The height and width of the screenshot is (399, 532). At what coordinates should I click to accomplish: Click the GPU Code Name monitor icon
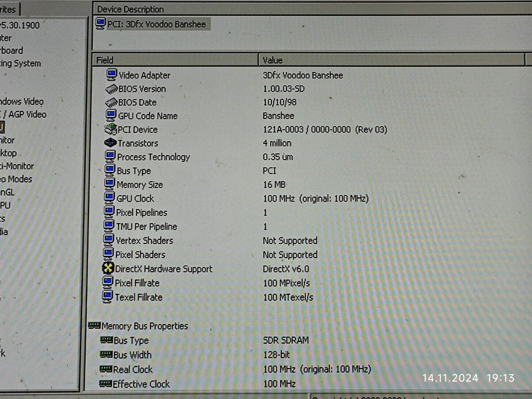(111, 115)
